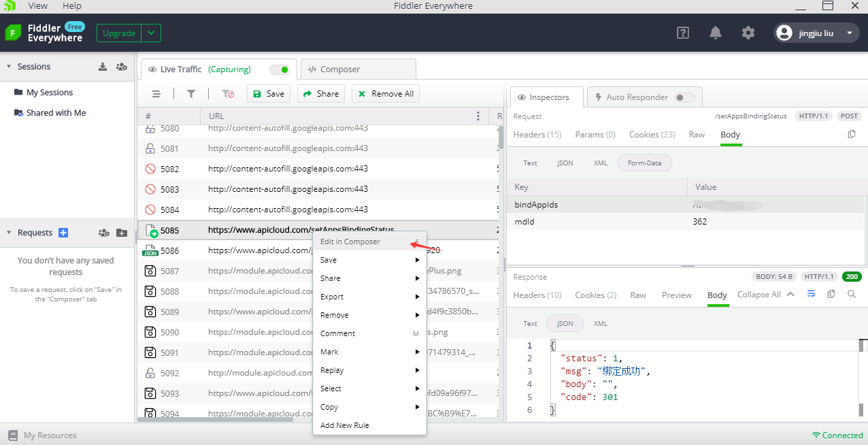Open the View menu
Image resolution: width=868 pixels, height=445 pixels.
pyautogui.click(x=38, y=5)
